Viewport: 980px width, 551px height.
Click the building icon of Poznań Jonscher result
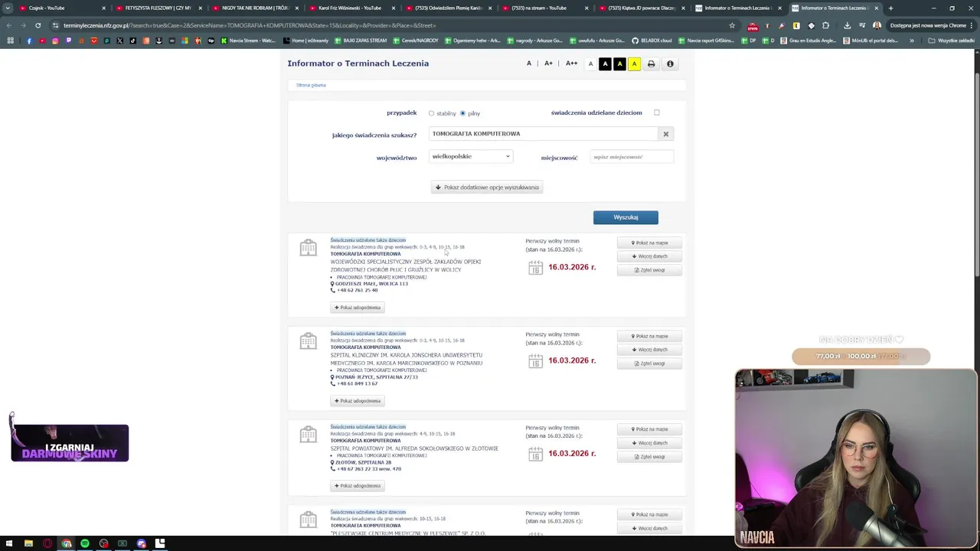tap(308, 341)
